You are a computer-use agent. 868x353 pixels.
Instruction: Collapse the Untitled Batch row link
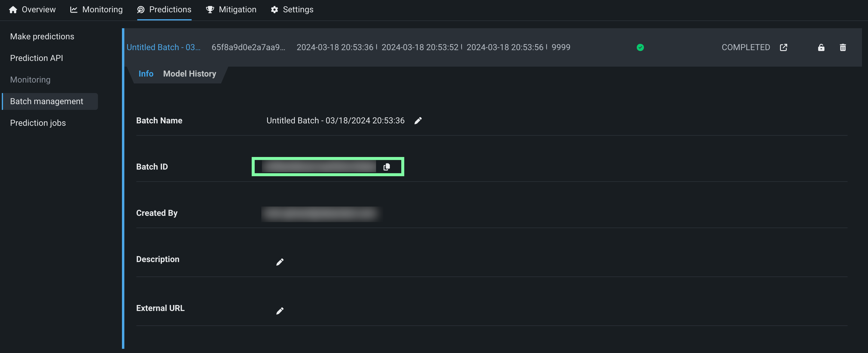tap(163, 47)
